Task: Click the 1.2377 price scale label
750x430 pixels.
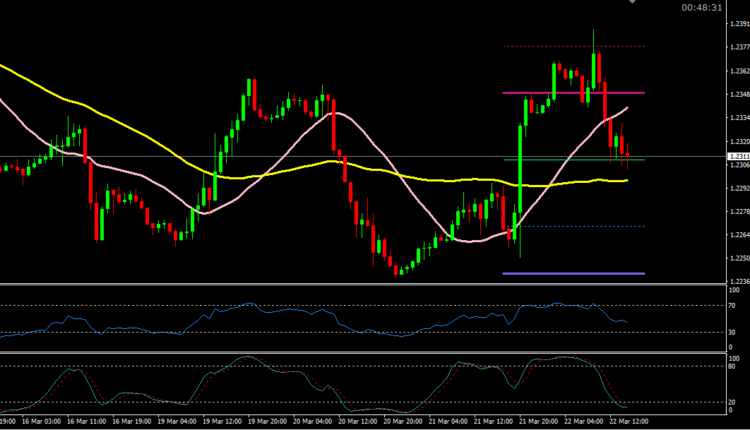Action: (x=739, y=47)
